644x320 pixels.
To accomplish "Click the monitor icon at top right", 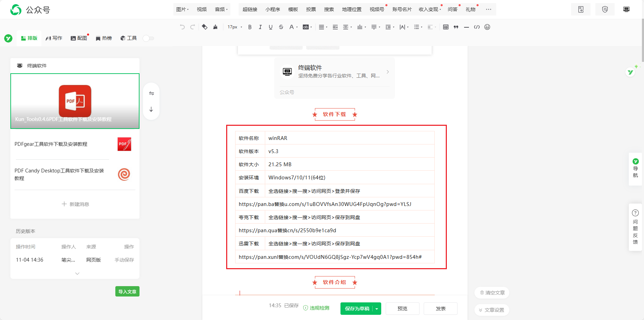I will [626, 9].
